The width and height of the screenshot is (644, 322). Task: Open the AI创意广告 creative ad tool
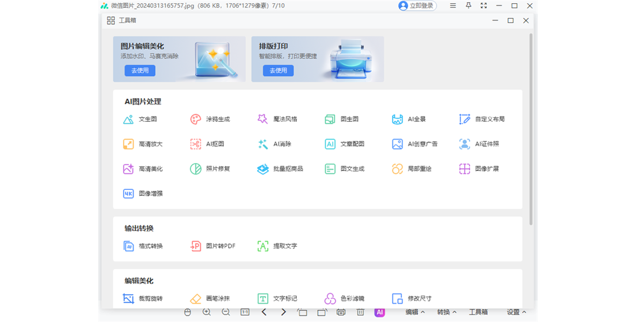click(414, 144)
